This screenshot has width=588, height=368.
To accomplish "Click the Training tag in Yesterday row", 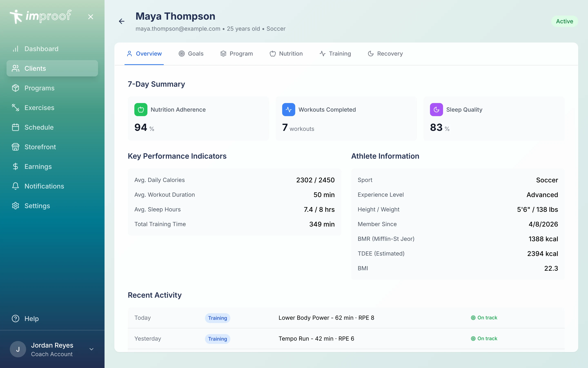I will (x=217, y=339).
